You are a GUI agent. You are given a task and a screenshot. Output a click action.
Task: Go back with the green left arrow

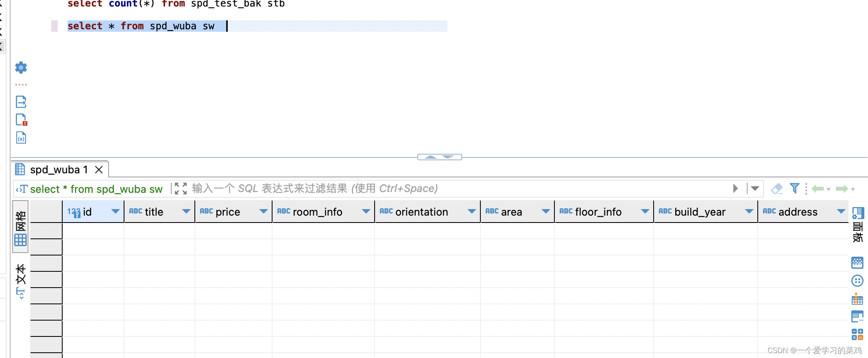point(818,188)
